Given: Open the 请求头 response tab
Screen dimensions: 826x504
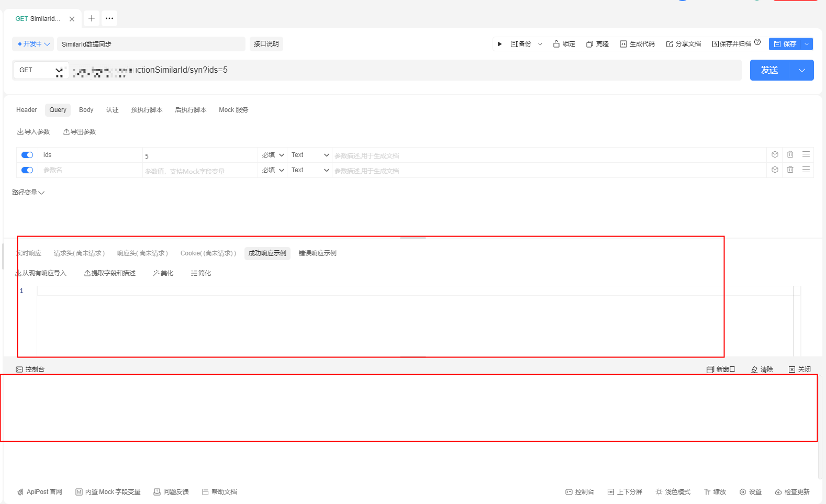Looking at the screenshot, I should 79,253.
